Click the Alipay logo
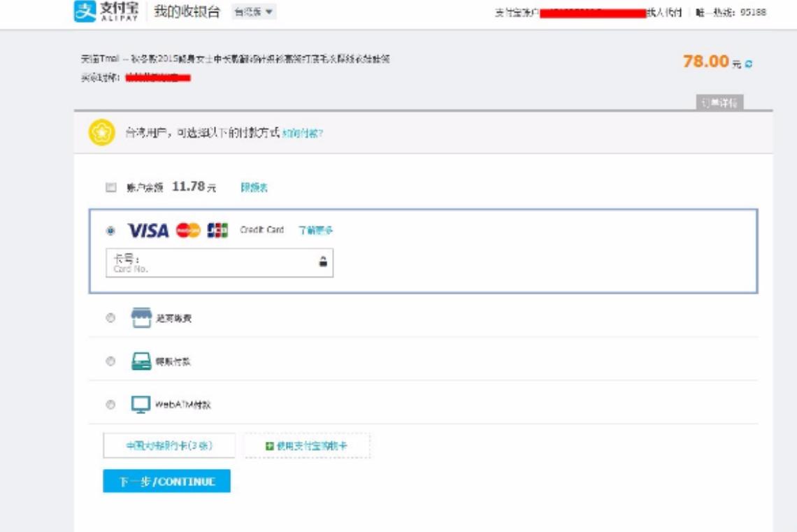Viewport: 797px width, 532px height. click(x=106, y=11)
